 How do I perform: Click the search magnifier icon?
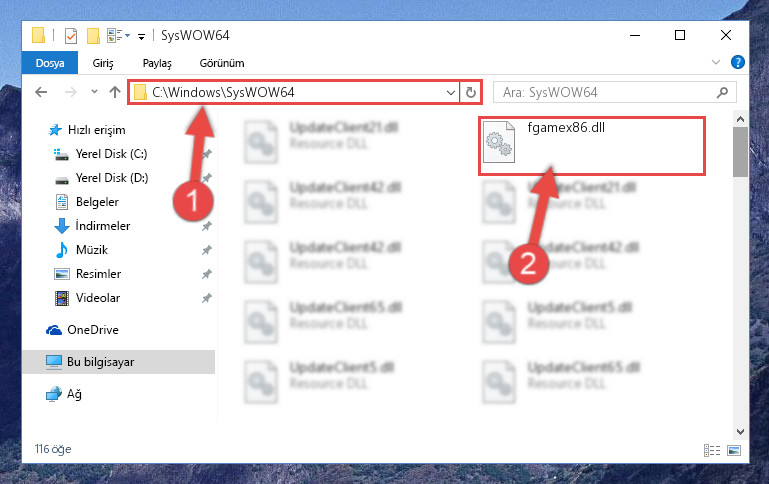pos(722,92)
